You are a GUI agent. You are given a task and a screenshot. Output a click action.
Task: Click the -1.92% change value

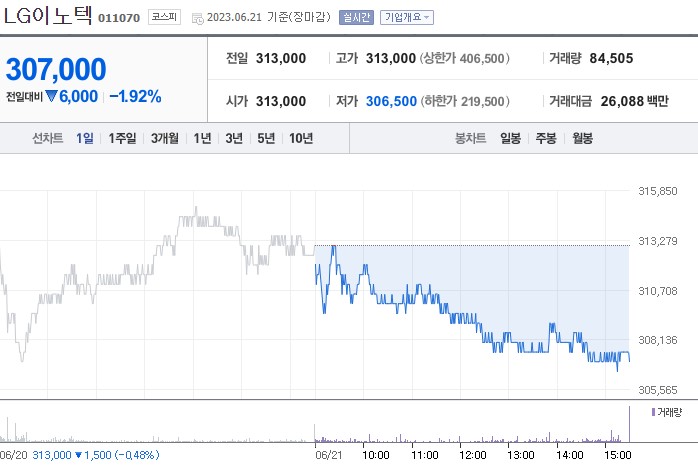pyautogui.click(x=135, y=96)
